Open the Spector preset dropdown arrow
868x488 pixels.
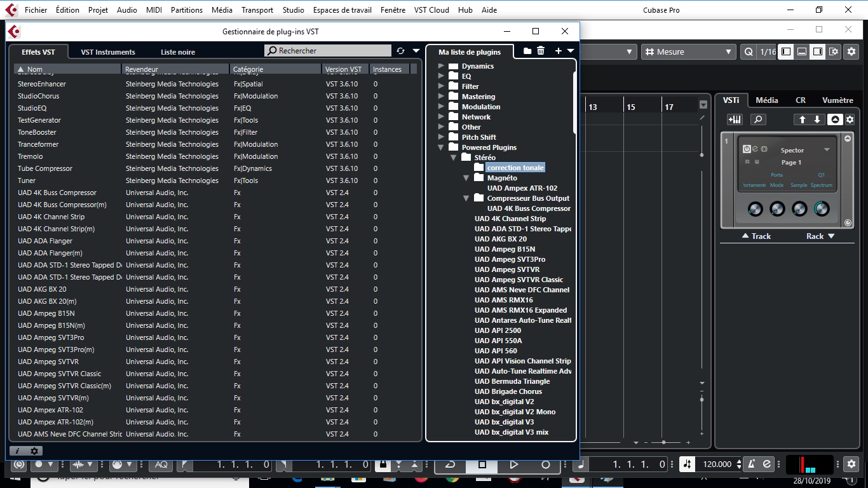827,150
